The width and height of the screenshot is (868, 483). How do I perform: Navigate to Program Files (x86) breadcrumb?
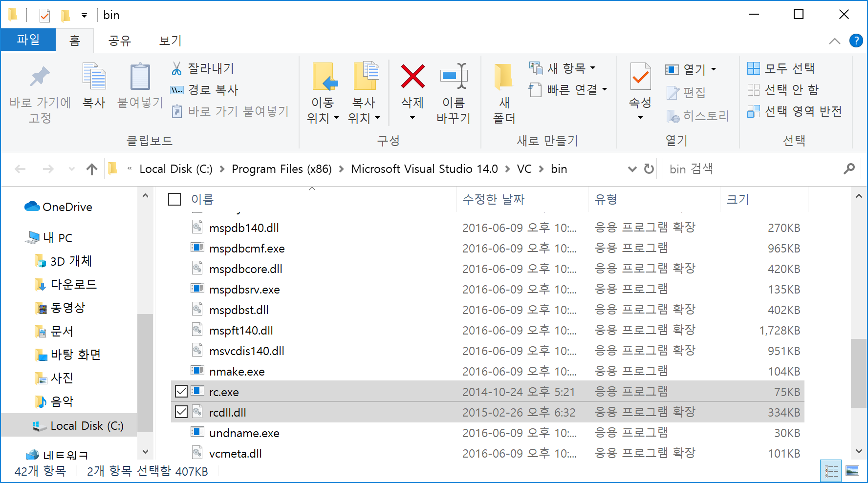click(x=282, y=169)
